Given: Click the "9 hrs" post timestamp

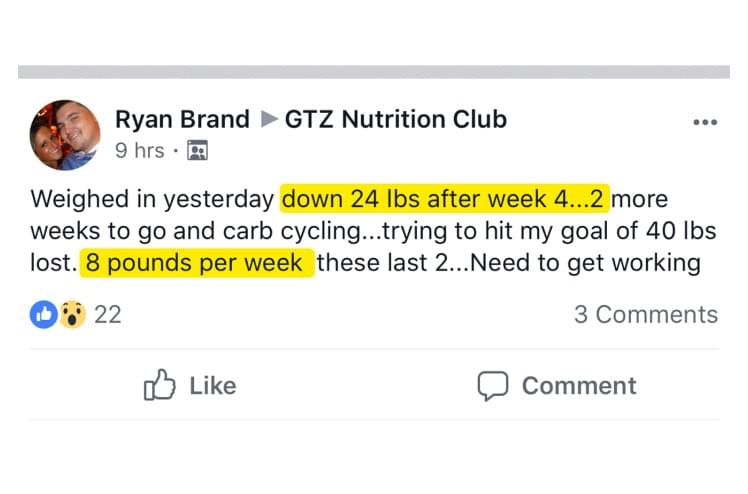Looking at the screenshot, I should click(x=140, y=151).
